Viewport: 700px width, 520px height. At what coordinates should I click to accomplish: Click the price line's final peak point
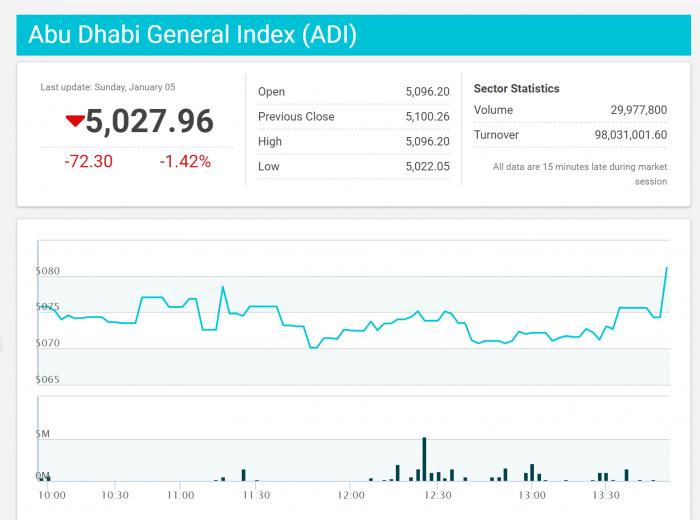coord(666,268)
